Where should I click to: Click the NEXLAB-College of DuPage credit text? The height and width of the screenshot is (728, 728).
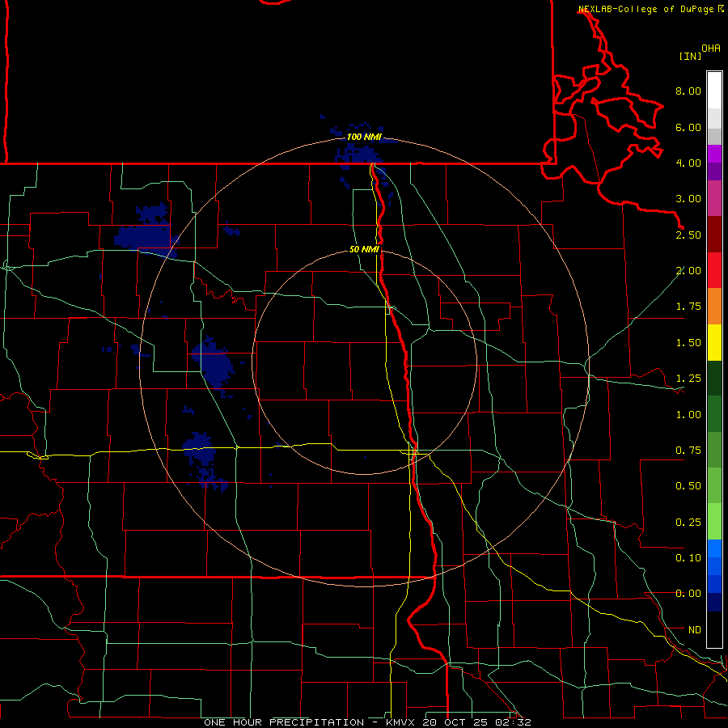[x=647, y=9]
